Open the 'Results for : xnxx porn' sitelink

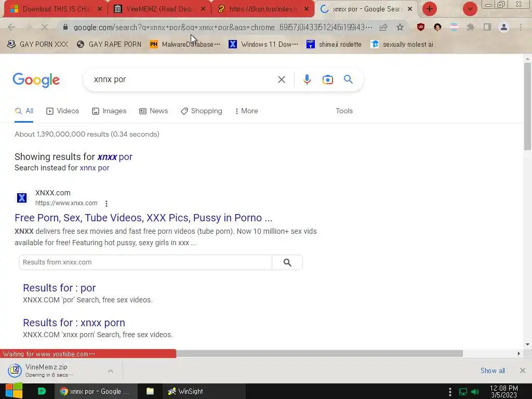pyautogui.click(x=74, y=323)
